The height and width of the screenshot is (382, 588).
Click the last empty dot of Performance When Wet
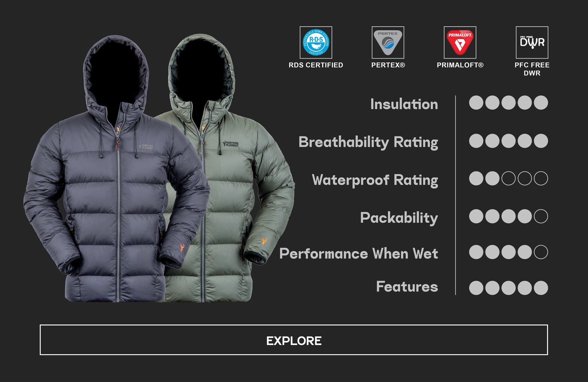coord(541,252)
